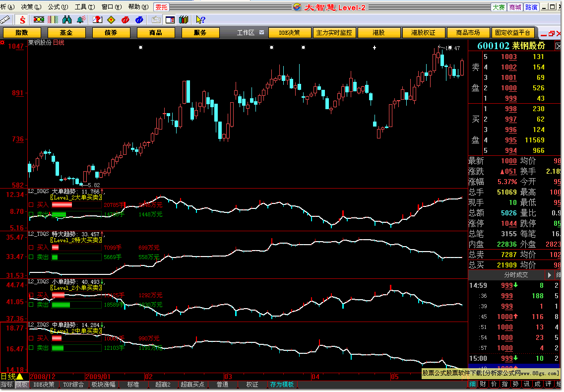Viewport: 564px width, 392px height.
Task: Open the traffic light signal tool
Action: tap(39, 20)
